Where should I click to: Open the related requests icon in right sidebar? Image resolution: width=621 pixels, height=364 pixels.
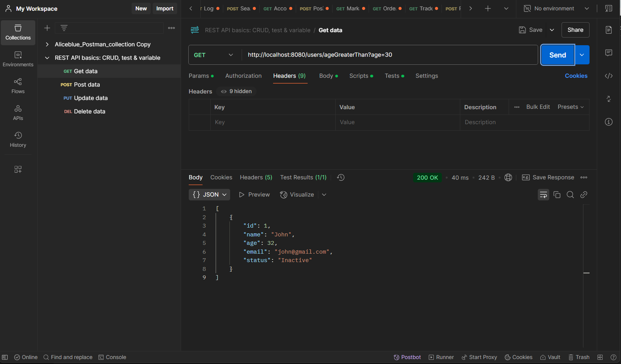[609, 99]
